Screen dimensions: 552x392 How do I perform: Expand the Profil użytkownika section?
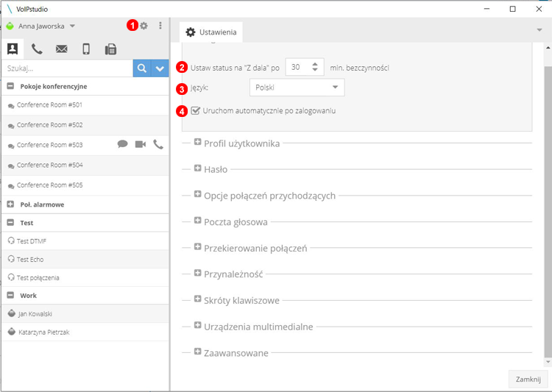point(198,143)
